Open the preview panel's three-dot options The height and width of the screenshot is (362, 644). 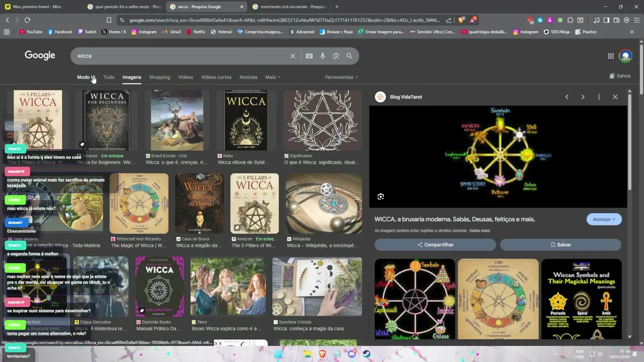(599, 97)
